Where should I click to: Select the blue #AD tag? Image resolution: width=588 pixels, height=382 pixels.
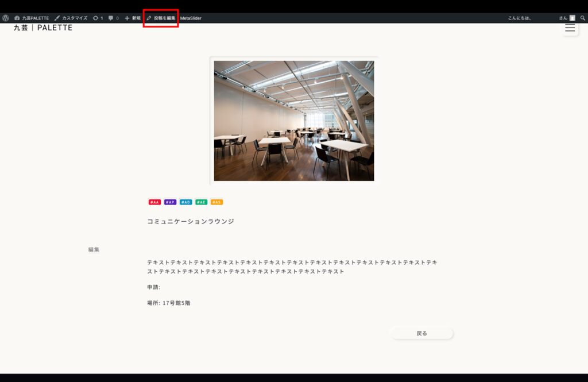click(185, 202)
